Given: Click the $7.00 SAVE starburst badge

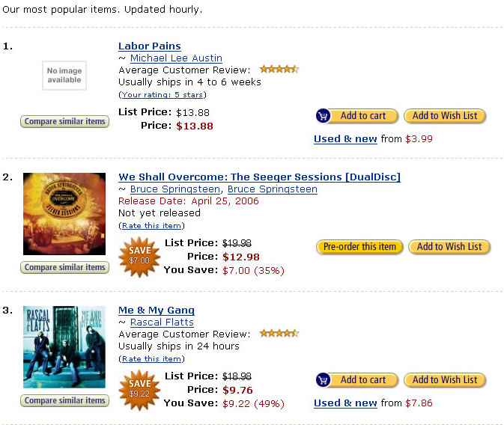Looking at the screenshot, I should [139, 256].
